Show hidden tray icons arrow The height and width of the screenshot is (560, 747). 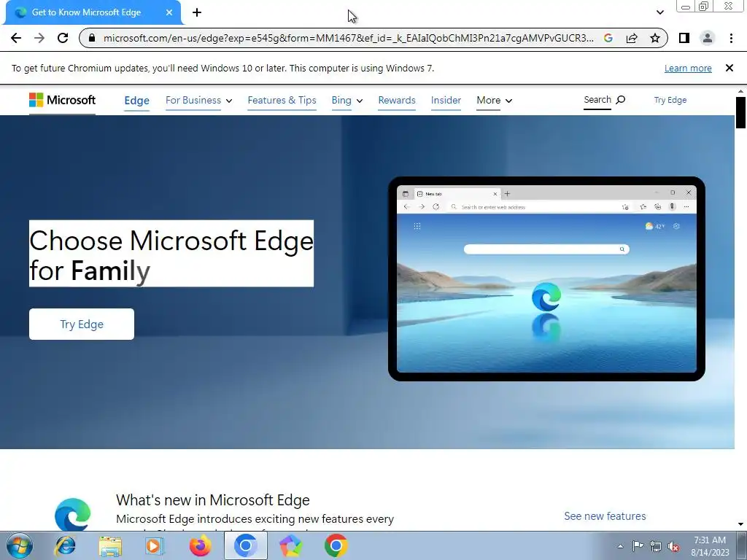[x=620, y=546]
